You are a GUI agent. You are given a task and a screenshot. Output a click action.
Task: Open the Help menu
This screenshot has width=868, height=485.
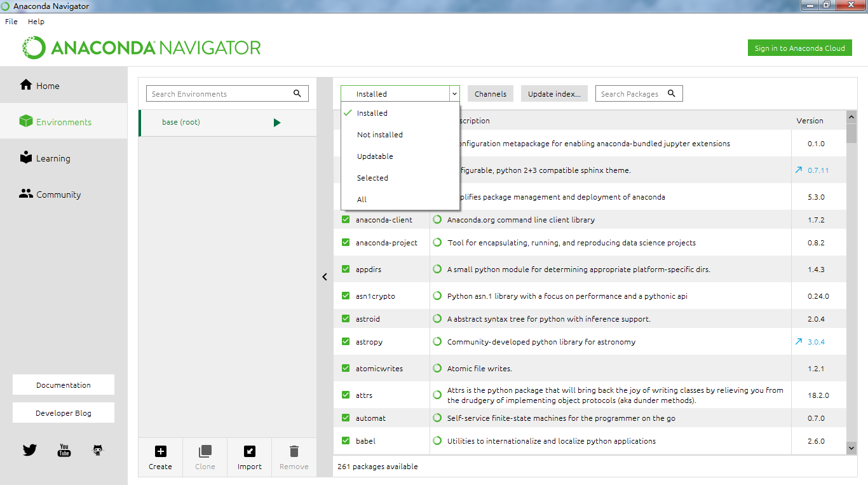click(x=36, y=21)
